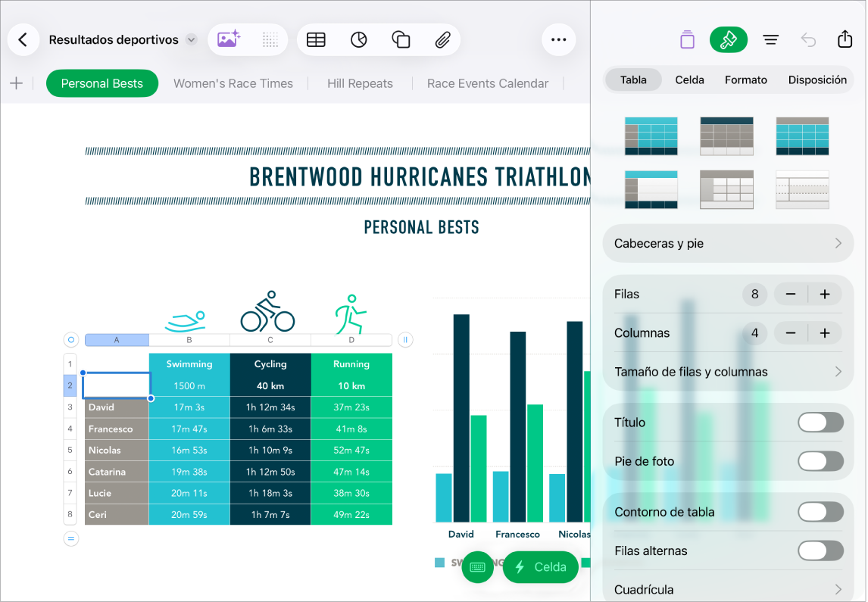This screenshot has height=602, width=868.
Task: Apply the gray header teal body table style
Action: point(802,136)
